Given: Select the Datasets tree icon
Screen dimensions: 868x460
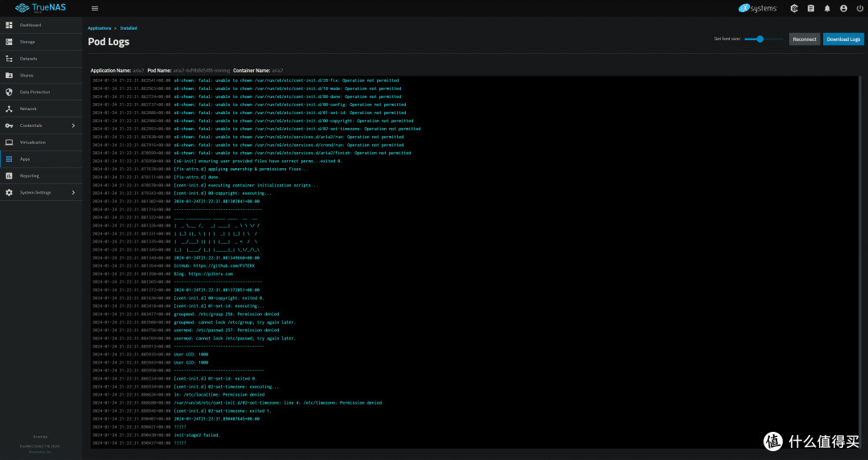Looking at the screenshot, I should 9,58.
